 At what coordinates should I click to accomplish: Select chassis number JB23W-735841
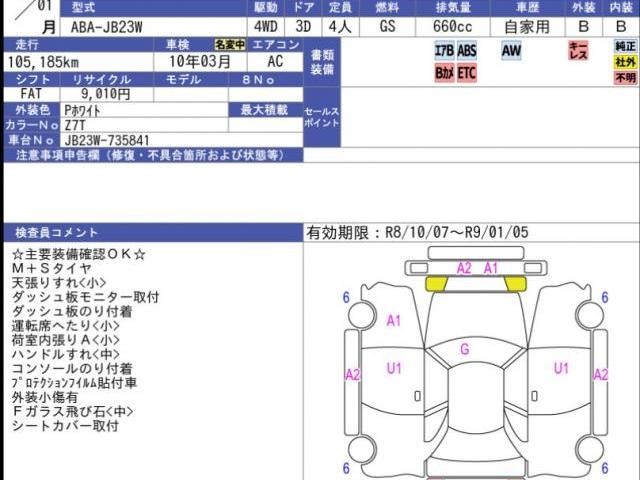[107, 140]
